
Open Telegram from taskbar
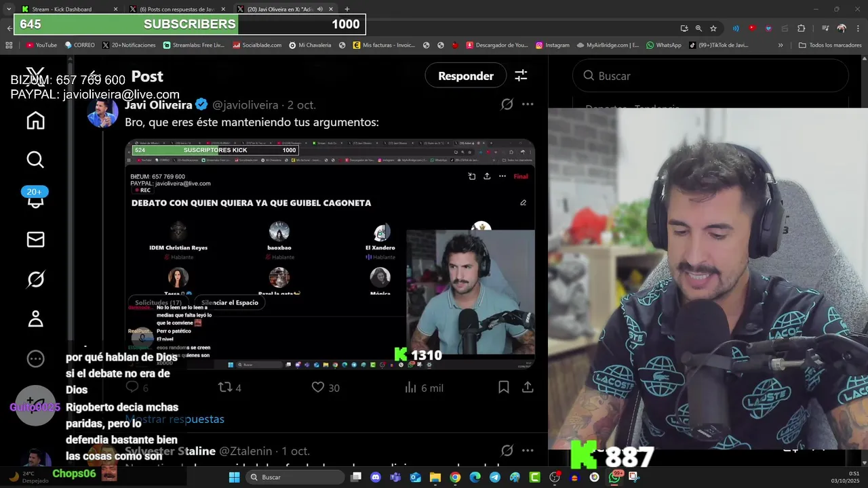click(x=495, y=477)
